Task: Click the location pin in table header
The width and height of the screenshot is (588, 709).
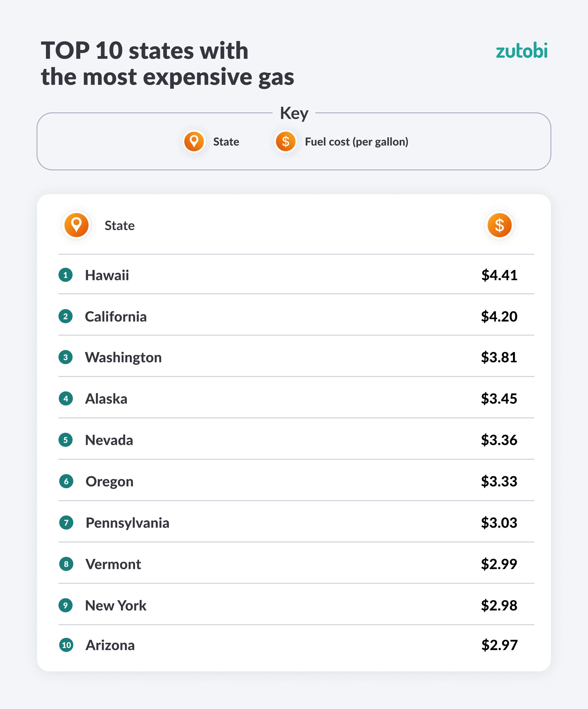Action: (x=77, y=225)
